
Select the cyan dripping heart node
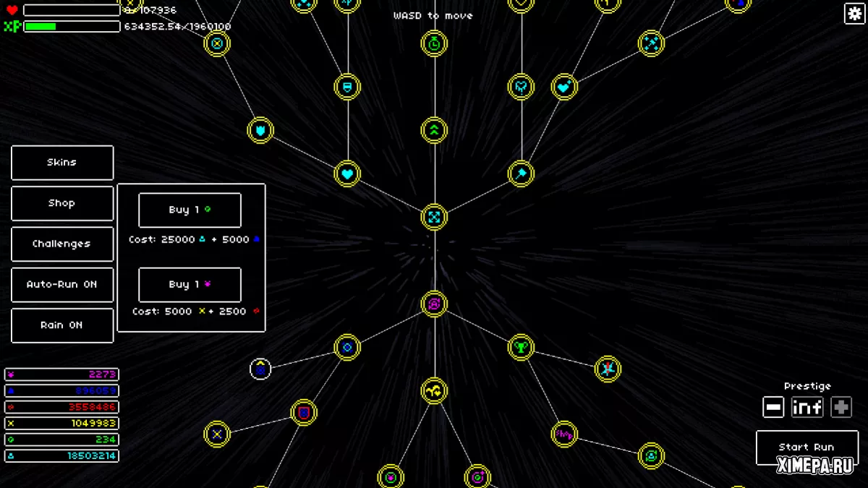[x=521, y=87]
